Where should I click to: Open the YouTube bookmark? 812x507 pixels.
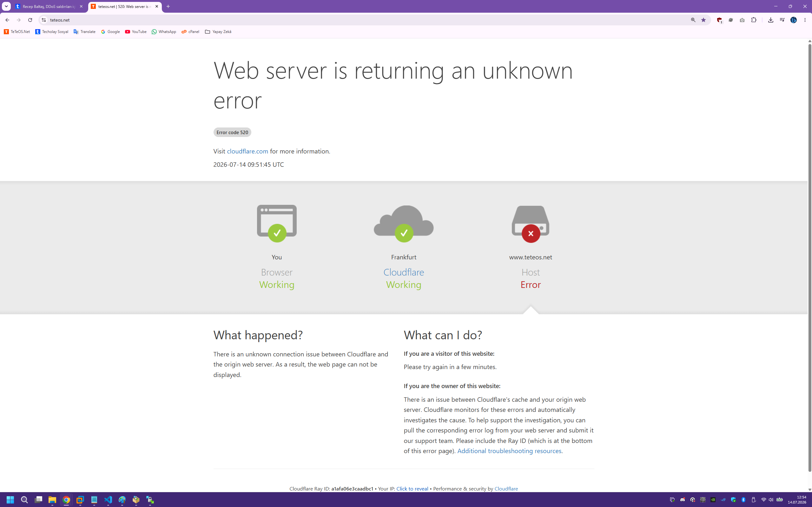pos(135,31)
